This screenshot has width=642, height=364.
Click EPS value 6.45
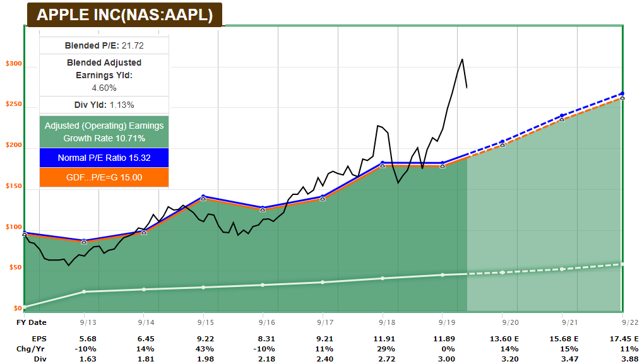146,339
